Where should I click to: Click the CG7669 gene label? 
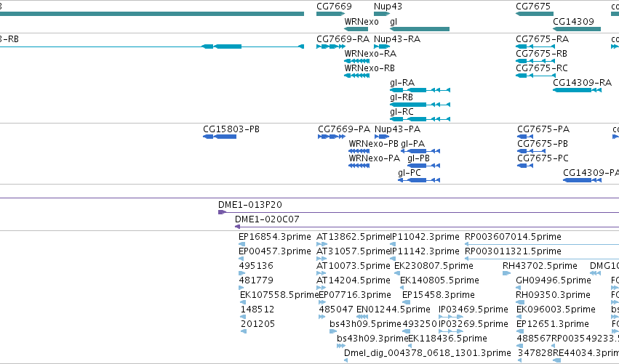click(334, 7)
